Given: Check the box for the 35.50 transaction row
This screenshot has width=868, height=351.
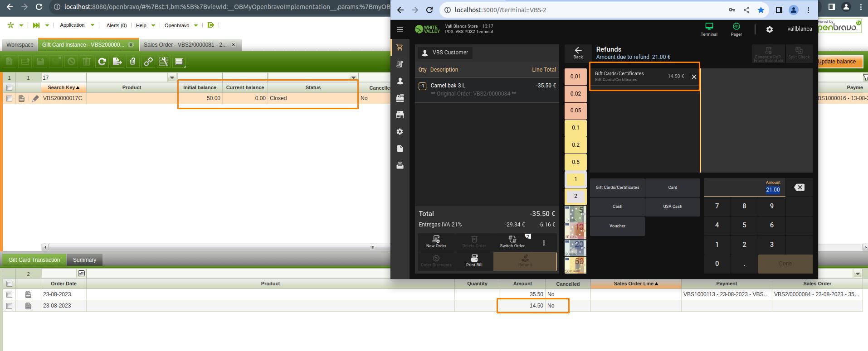Looking at the screenshot, I should click(9, 294).
